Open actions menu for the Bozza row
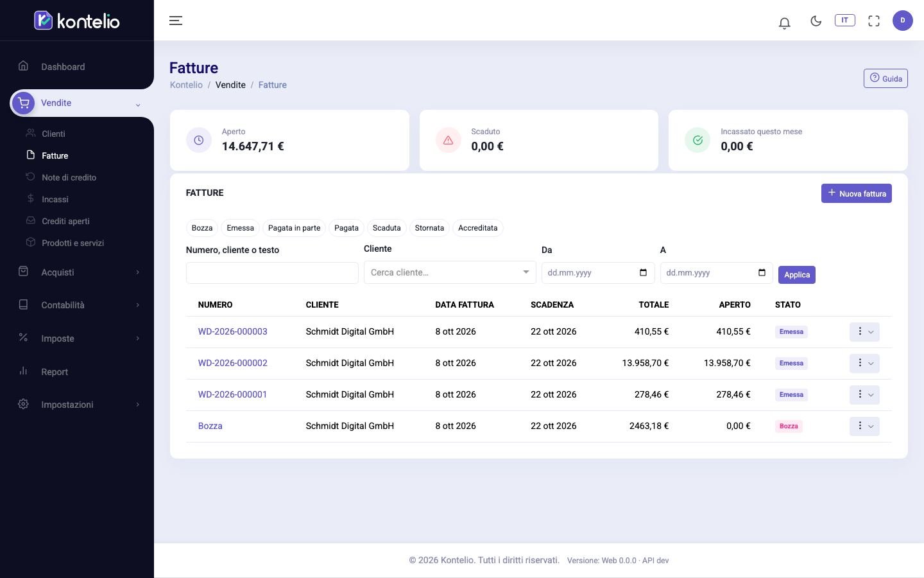This screenshot has height=578, width=924. [x=864, y=426]
